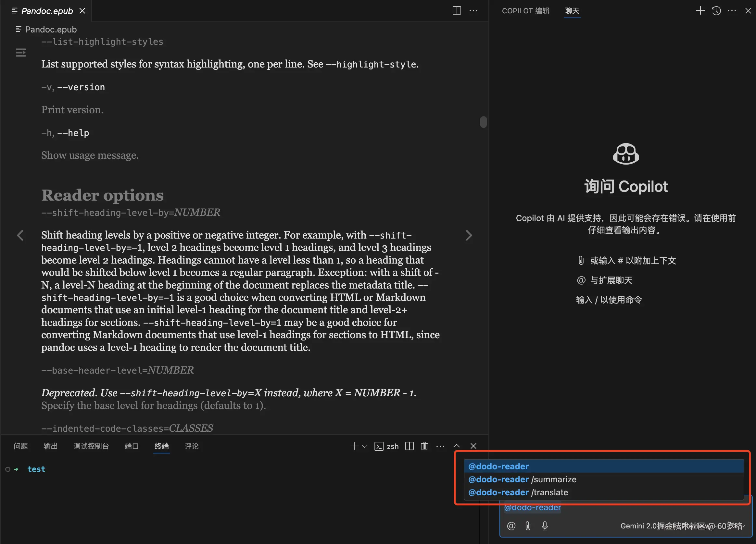Start a new Copilot chat

click(x=700, y=11)
